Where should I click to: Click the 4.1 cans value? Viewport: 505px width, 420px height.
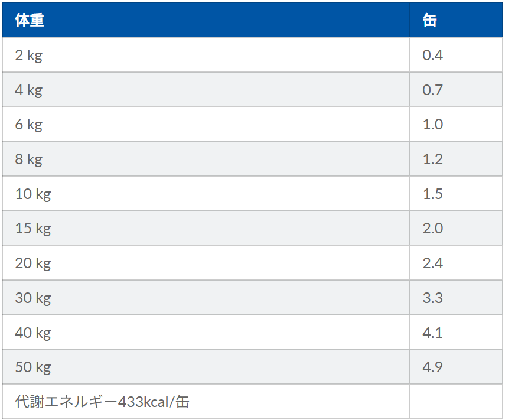coord(433,333)
